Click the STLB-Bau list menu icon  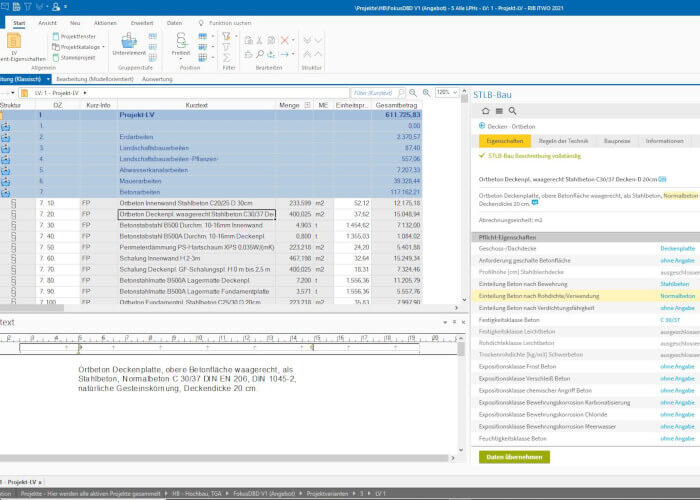pos(499,111)
